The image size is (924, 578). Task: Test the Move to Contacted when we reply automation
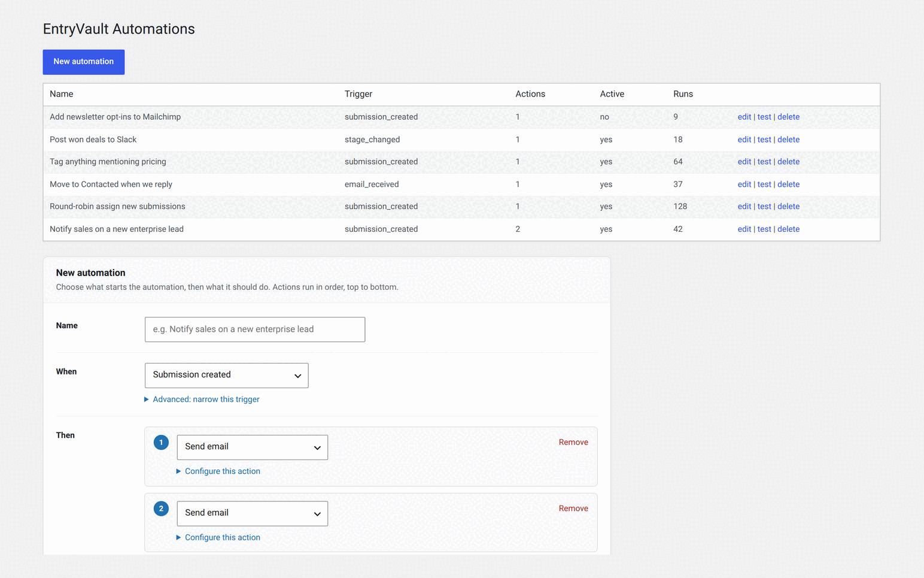pyautogui.click(x=764, y=184)
